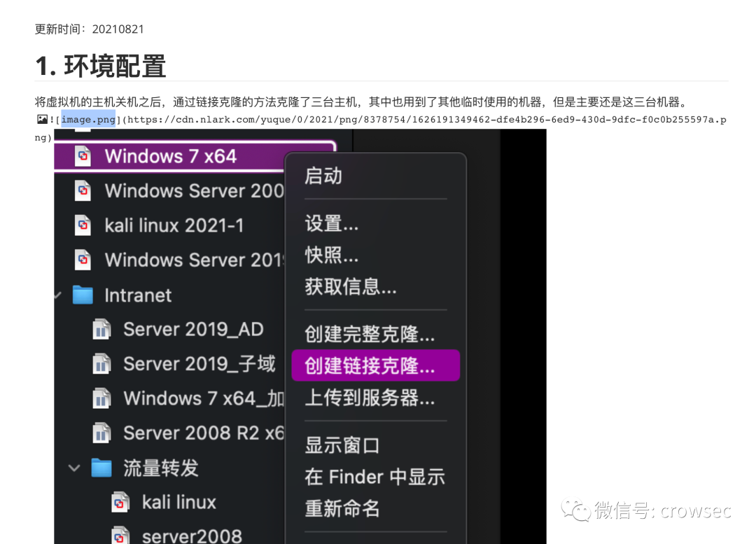Select the Windows 7 x64_加 row
Image resolution: width=756 pixels, height=544 pixels.
(170, 399)
